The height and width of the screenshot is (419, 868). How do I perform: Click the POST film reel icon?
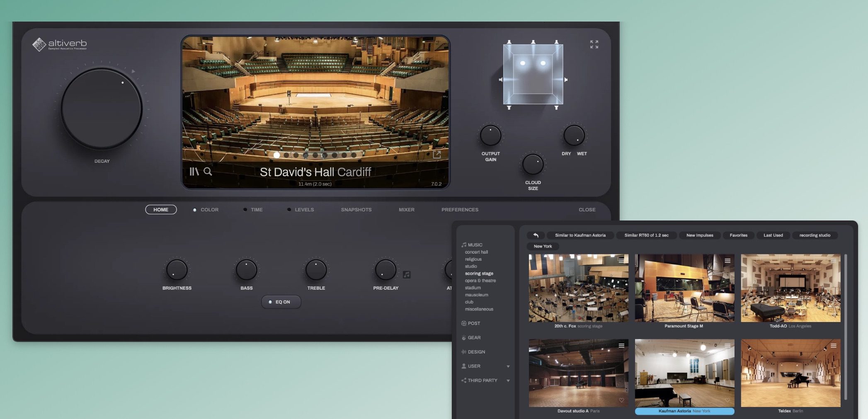click(464, 323)
